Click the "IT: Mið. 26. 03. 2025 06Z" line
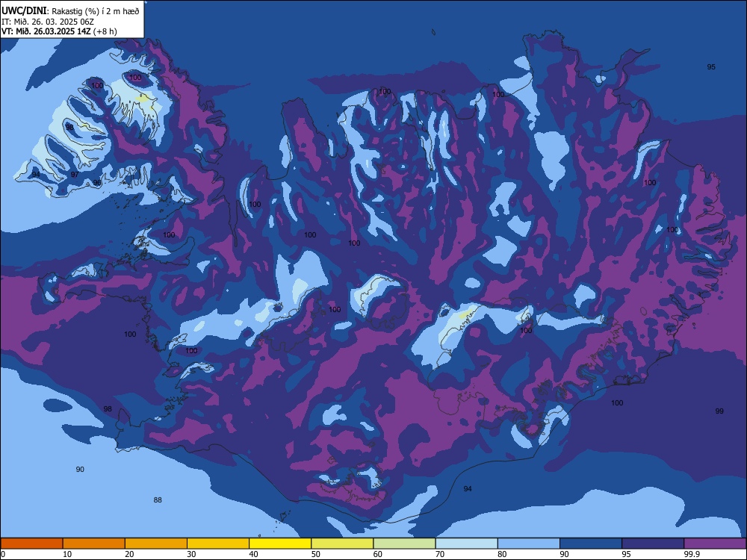This screenshot has width=747, height=560. [x=48, y=22]
